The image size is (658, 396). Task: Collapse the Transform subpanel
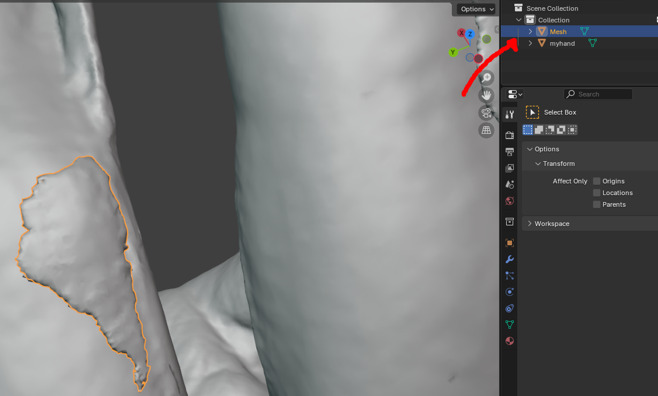point(538,164)
